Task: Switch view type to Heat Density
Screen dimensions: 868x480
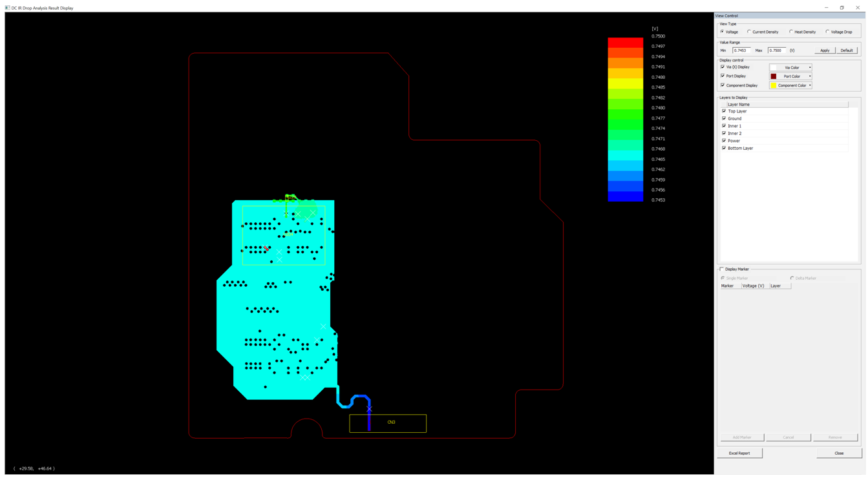Action: (x=791, y=32)
